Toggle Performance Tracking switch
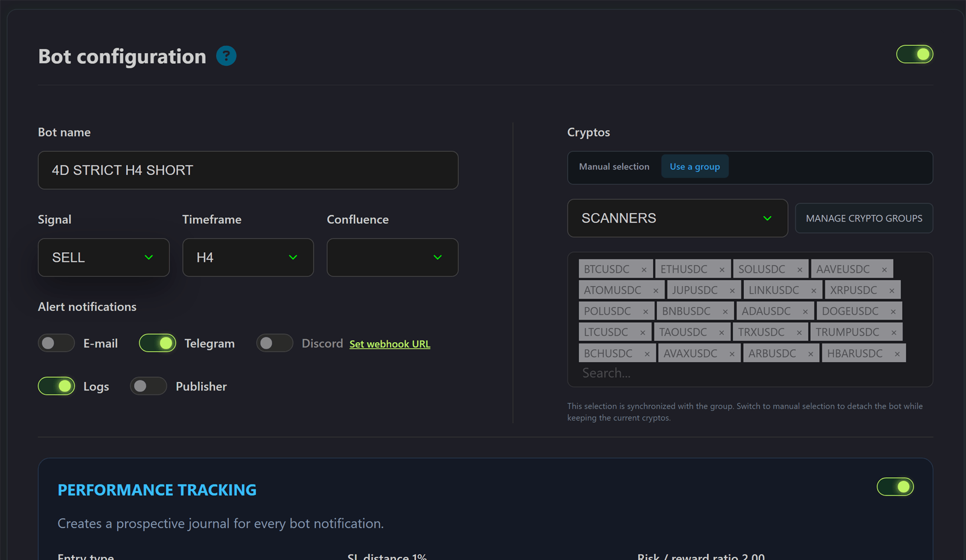The image size is (966, 560). click(895, 487)
